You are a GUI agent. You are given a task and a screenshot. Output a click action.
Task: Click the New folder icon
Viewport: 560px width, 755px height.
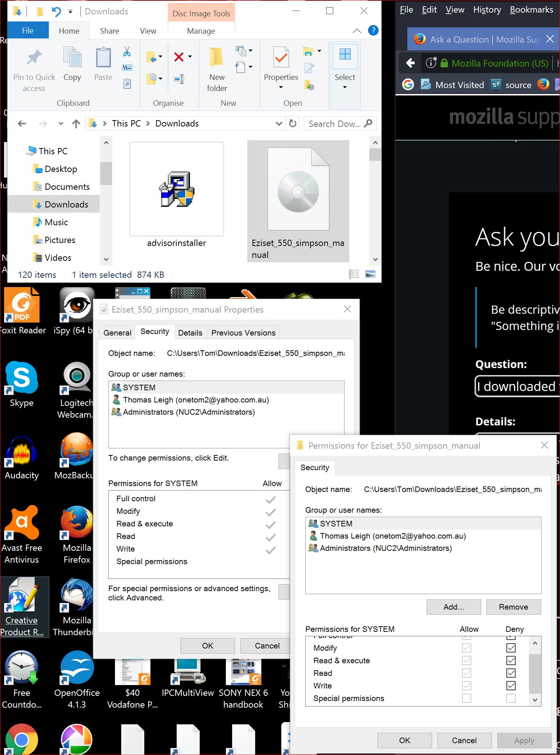[217, 57]
